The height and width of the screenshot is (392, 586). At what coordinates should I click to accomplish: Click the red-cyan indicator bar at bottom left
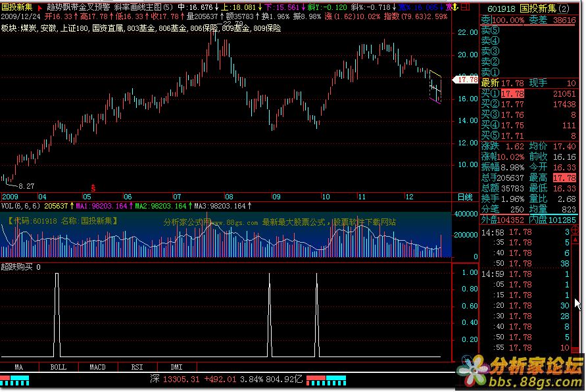(x=14, y=380)
